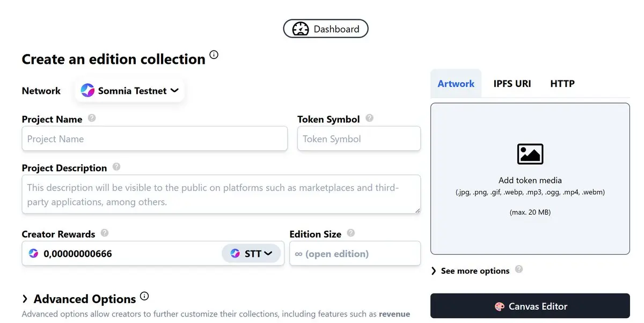Expand See more options
This screenshot has width=644, height=323.
click(x=470, y=271)
